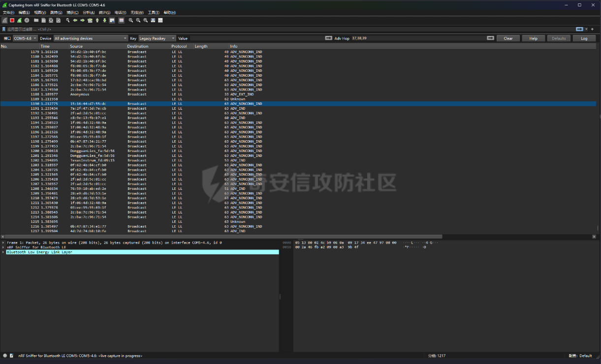
Task: Zoom in on packet list text
Action: click(x=130, y=20)
